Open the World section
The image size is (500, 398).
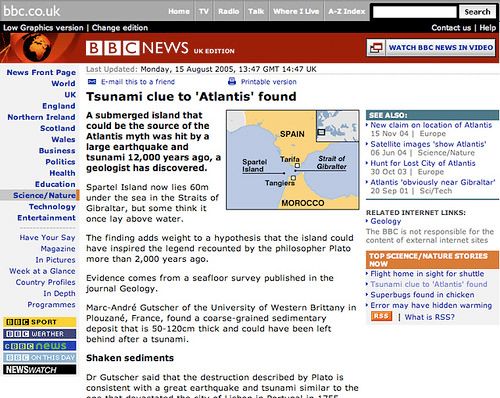click(x=63, y=83)
